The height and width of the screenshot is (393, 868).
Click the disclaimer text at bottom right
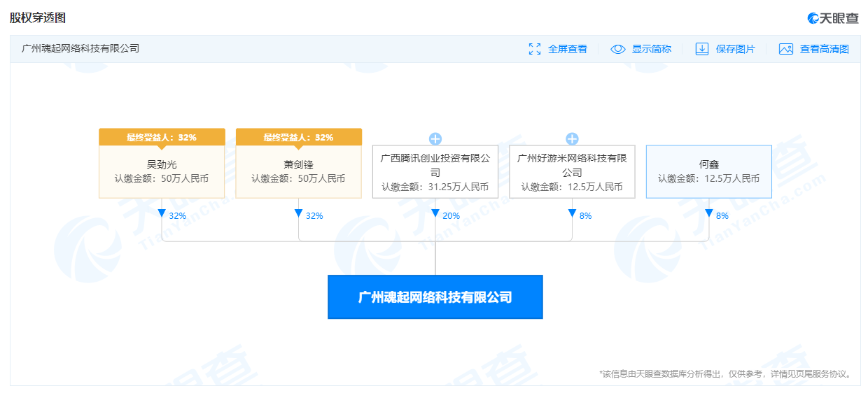tap(727, 374)
